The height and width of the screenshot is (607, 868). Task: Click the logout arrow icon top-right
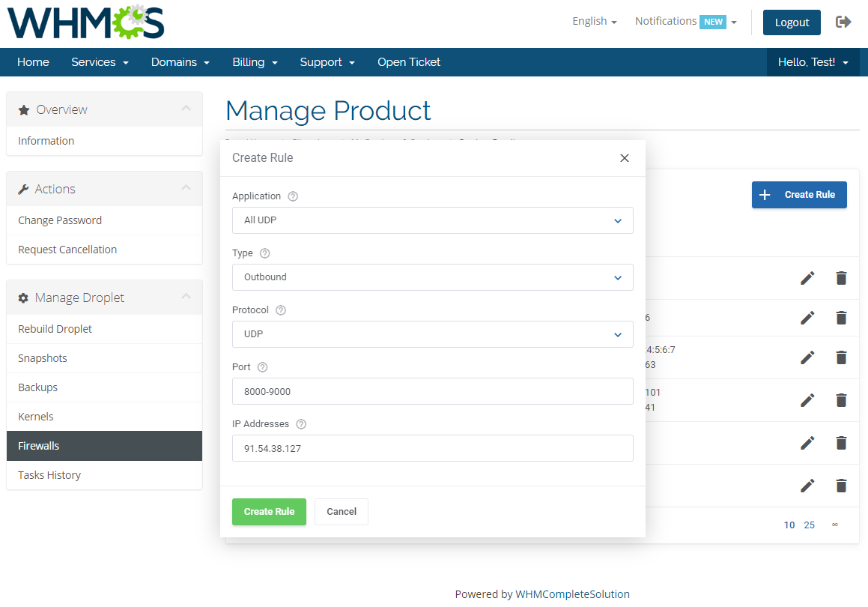(x=844, y=22)
